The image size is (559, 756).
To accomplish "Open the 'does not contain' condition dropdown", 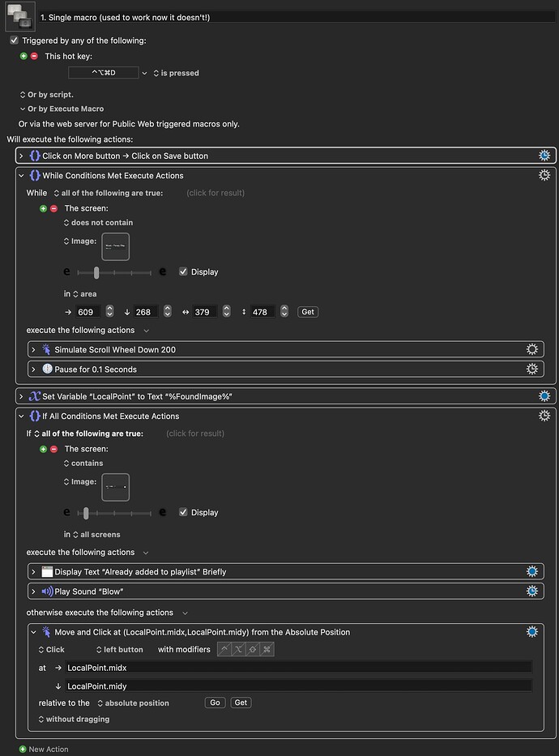I will [x=98, y=223].
